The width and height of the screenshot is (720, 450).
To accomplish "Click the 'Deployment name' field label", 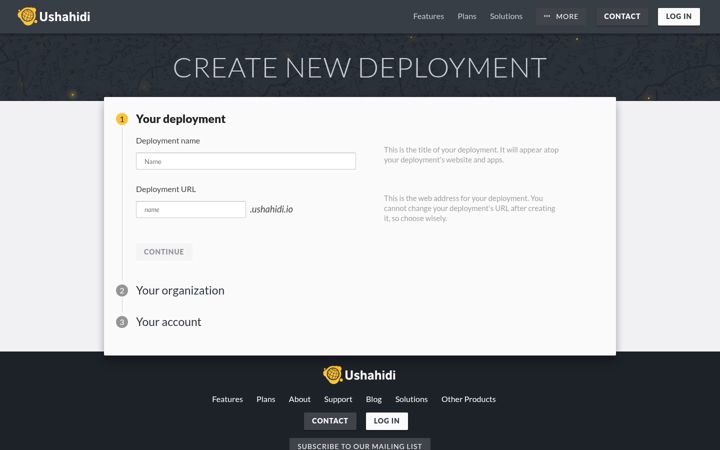I will 168,141.
